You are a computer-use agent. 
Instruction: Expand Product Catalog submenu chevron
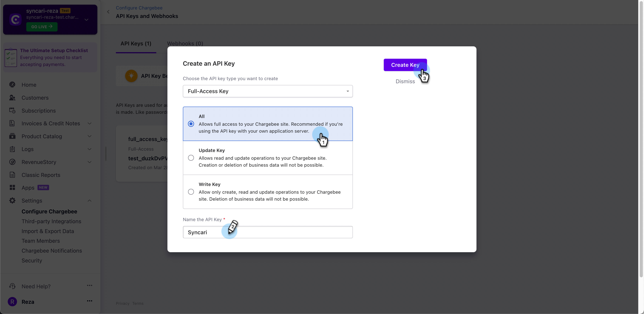pyautogui.click(x=89, y=136)
